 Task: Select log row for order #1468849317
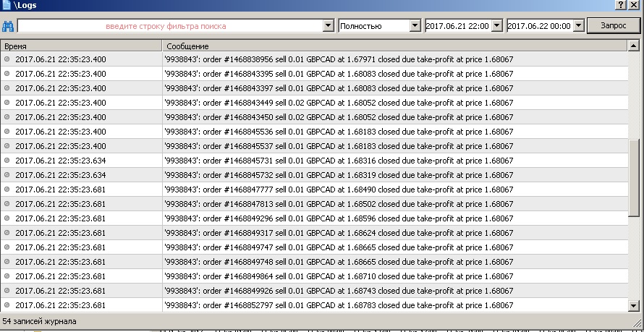coord(314,233)
